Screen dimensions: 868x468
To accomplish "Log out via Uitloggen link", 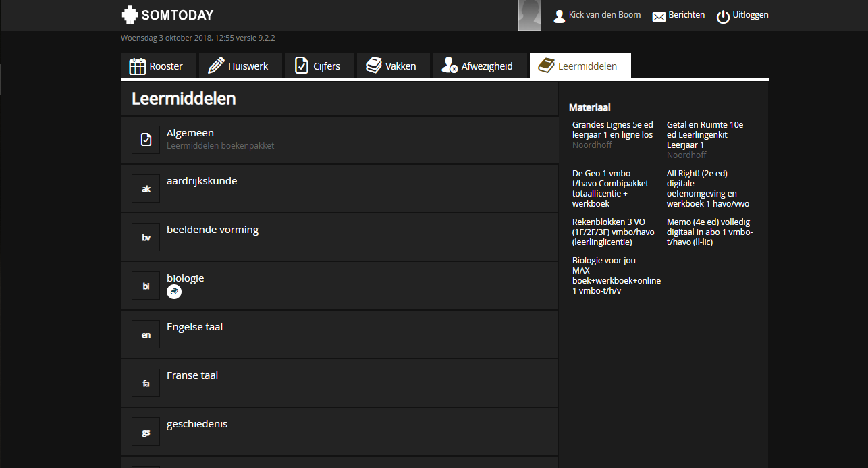I will point(751,15).
